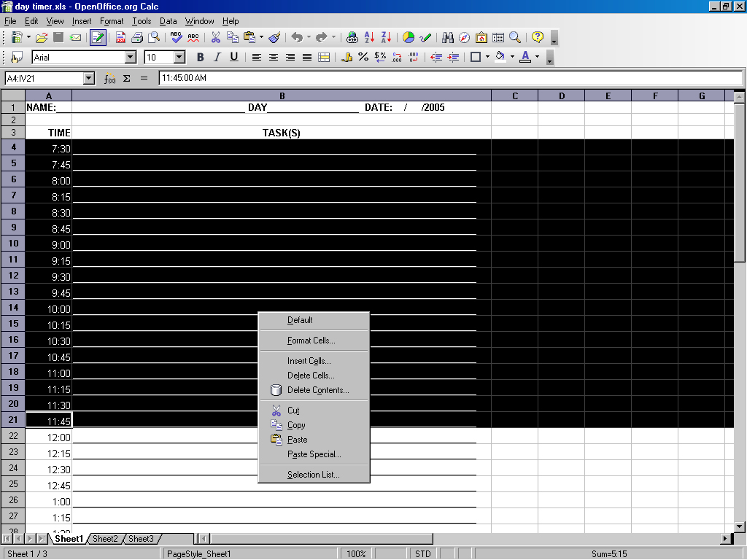The image size is (747, 560).
Task: Align text left
Action: click(256, 57)
